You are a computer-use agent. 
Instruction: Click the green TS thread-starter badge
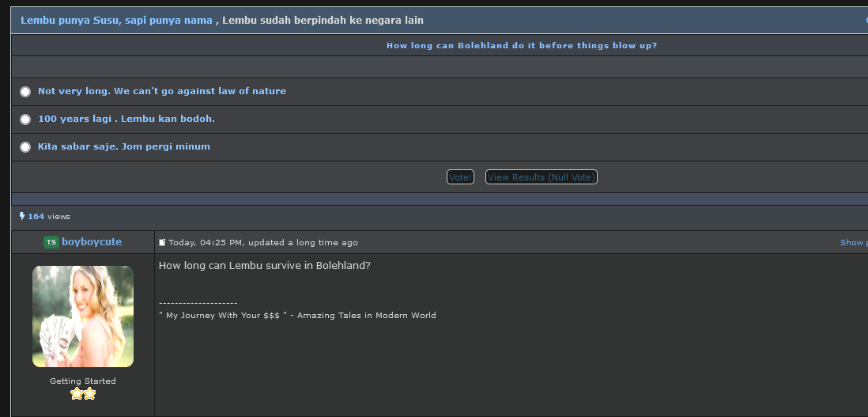pyautogui.click(x=51, y=242)
